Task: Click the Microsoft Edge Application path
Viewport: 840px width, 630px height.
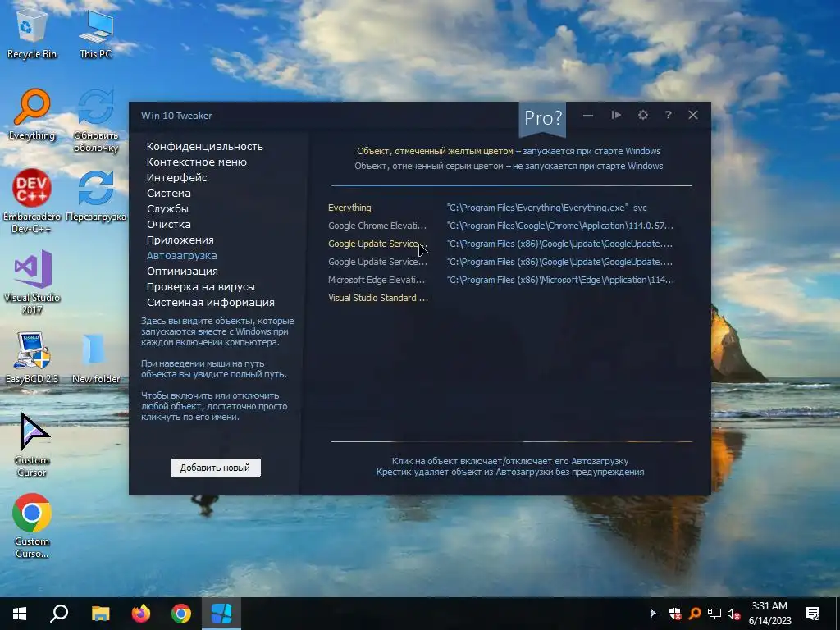Action: (560, 280)
